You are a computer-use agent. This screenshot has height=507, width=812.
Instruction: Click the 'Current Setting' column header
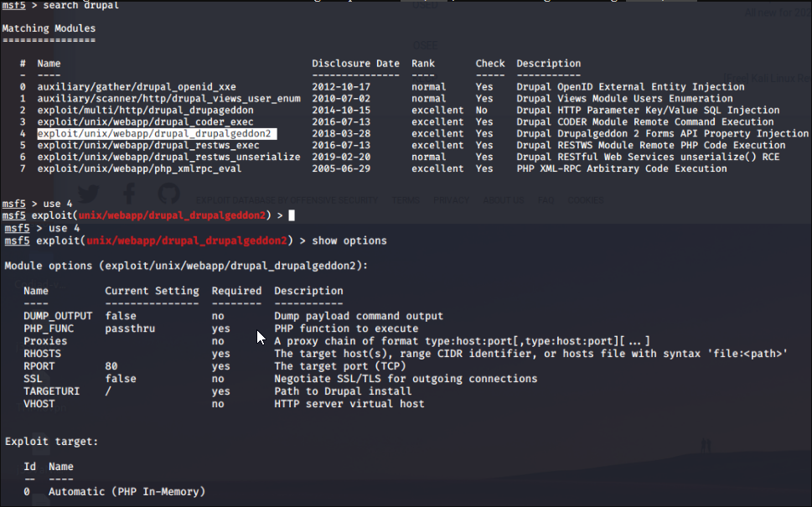click(x=153, y=291)
